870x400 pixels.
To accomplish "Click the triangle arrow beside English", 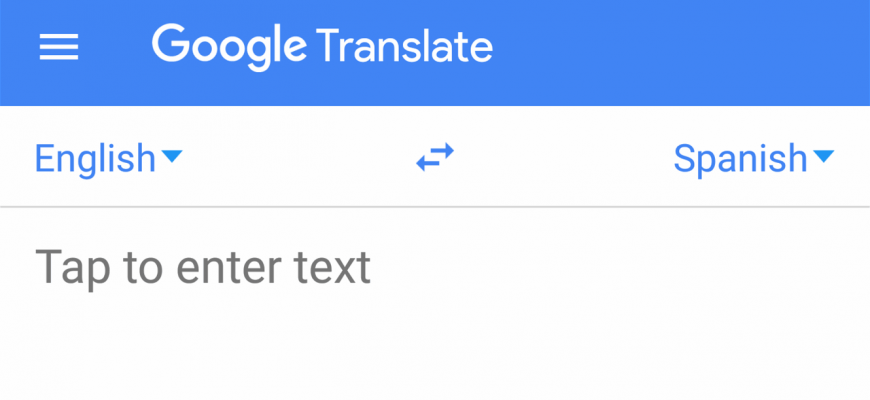I will coord(172,156).
